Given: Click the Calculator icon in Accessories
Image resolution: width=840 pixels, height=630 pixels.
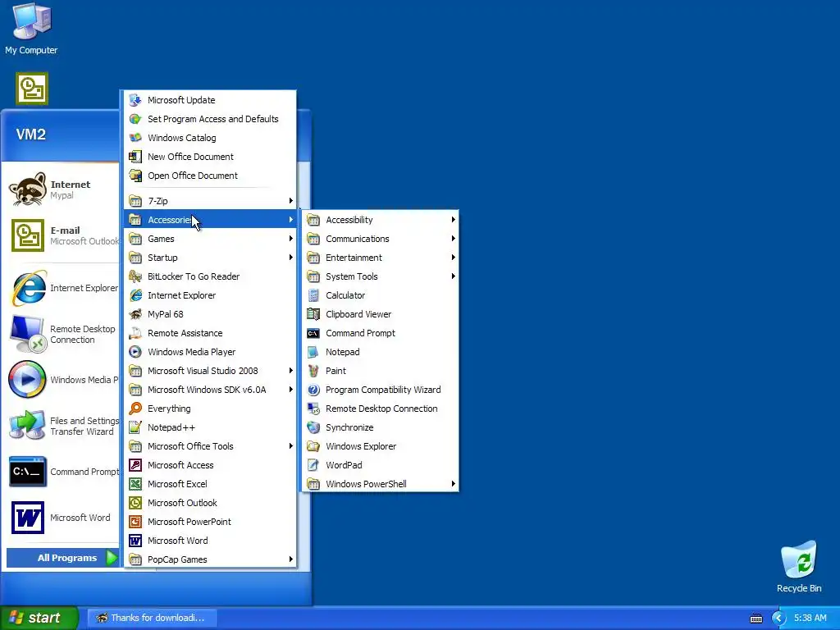Looking at the screenshot, I should pyautogui.click(x=313, y=295).
